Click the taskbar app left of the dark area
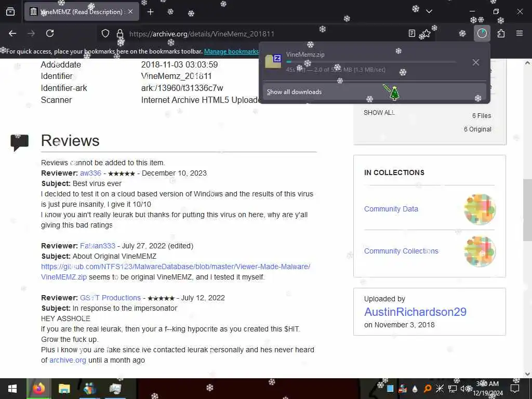532x399 pixels. (115, 389)
